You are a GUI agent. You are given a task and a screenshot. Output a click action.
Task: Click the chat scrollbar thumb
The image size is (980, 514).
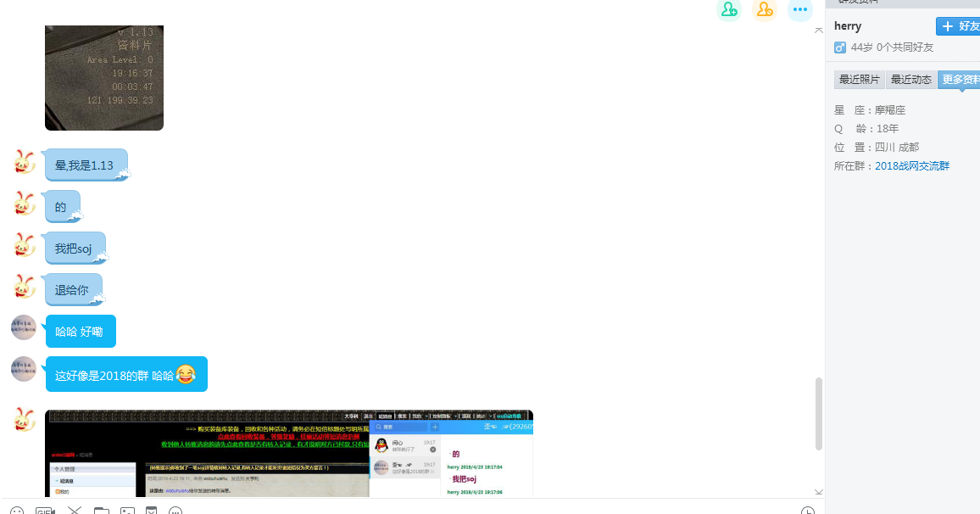(818, 413)
